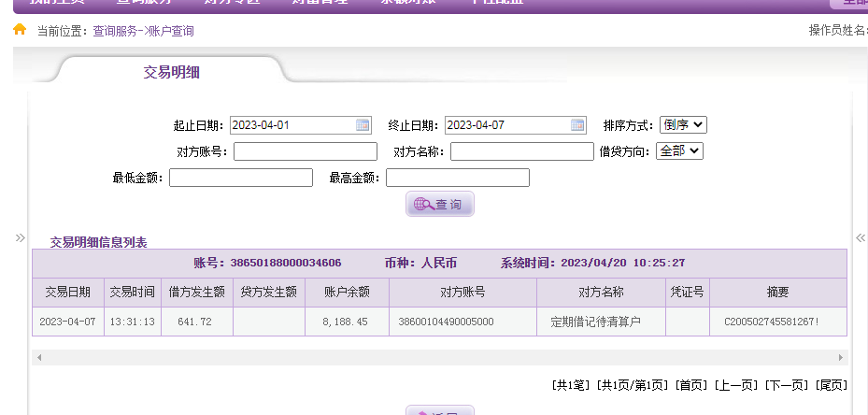This screenshot has height=415, width=868.
Task: Go to 下一页 next page
Action: [786, 385]
